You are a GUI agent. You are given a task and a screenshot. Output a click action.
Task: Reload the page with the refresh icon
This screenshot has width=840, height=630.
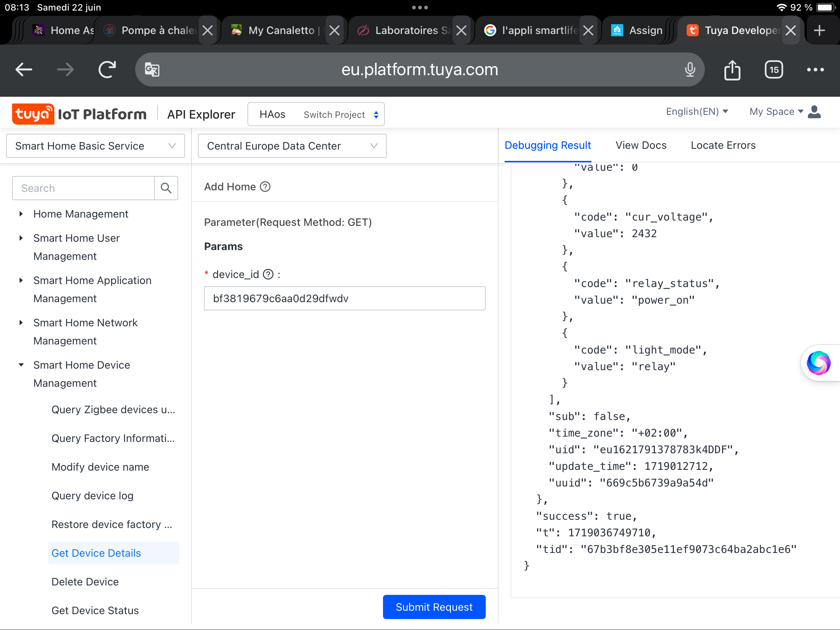(x=107, y=69)
